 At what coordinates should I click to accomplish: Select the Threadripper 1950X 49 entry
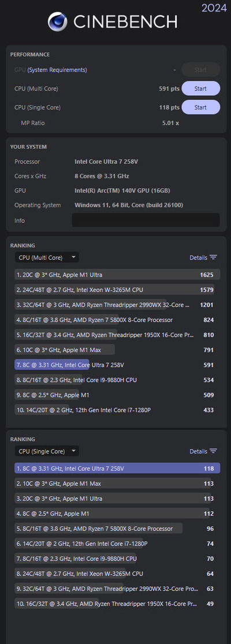(x=118, y=604)
